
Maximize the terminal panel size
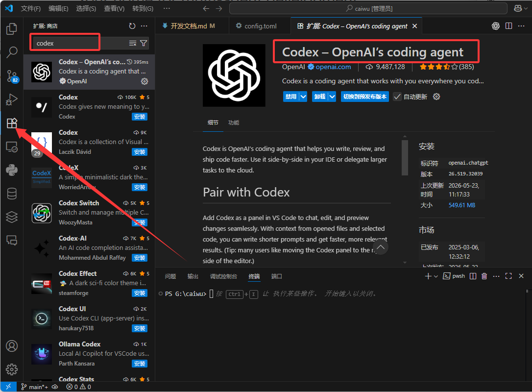tap(508, 276)
